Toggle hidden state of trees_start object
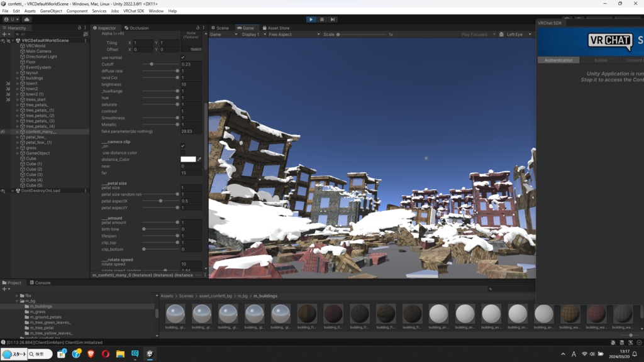This screenshot has width=644, height=362. pyautogui.click(x=8, y=99)
